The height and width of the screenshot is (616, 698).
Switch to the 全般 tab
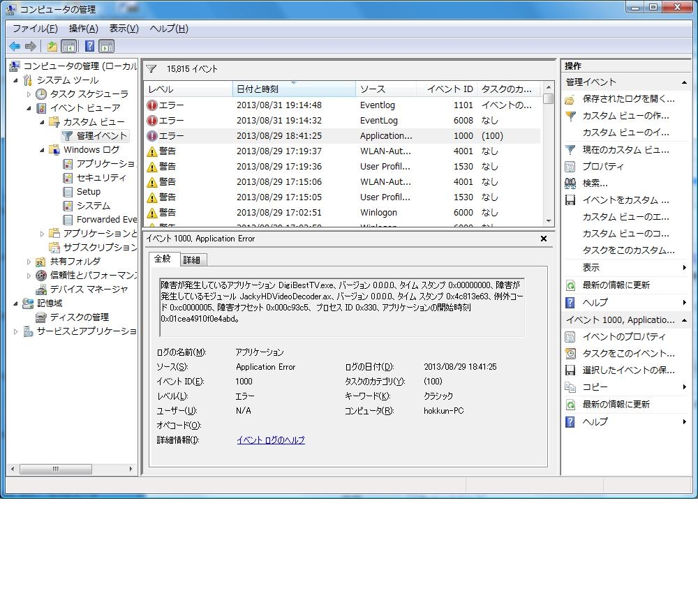(163, 259)
